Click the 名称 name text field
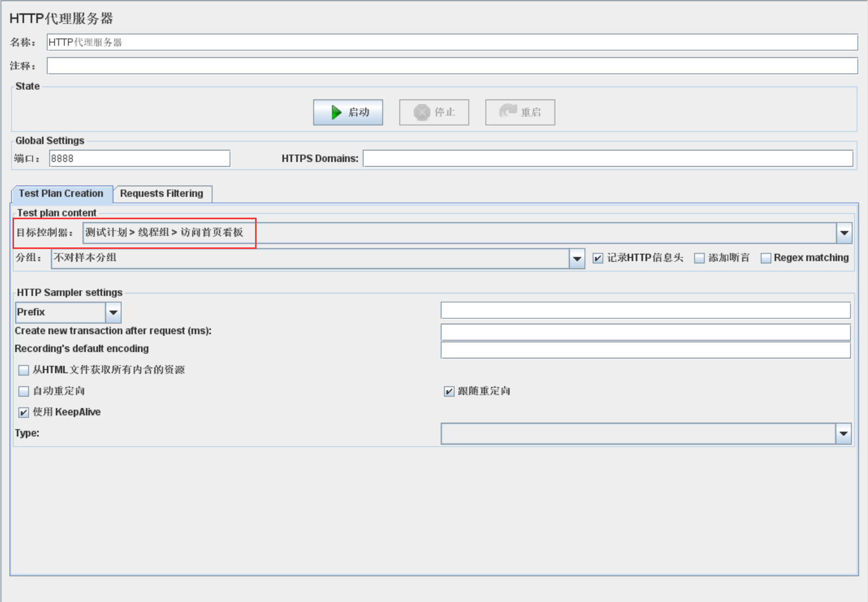868x602 pixels. (452, 42)
